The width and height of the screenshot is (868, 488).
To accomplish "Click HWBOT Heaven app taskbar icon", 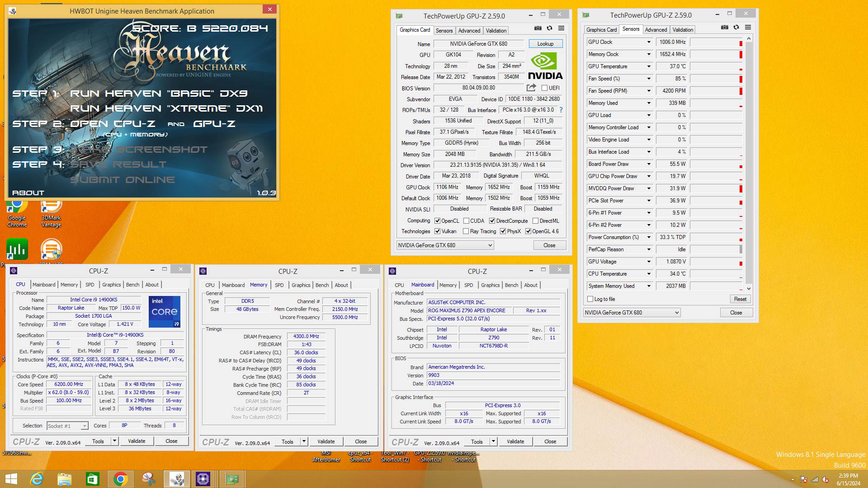I will (177, 479).
